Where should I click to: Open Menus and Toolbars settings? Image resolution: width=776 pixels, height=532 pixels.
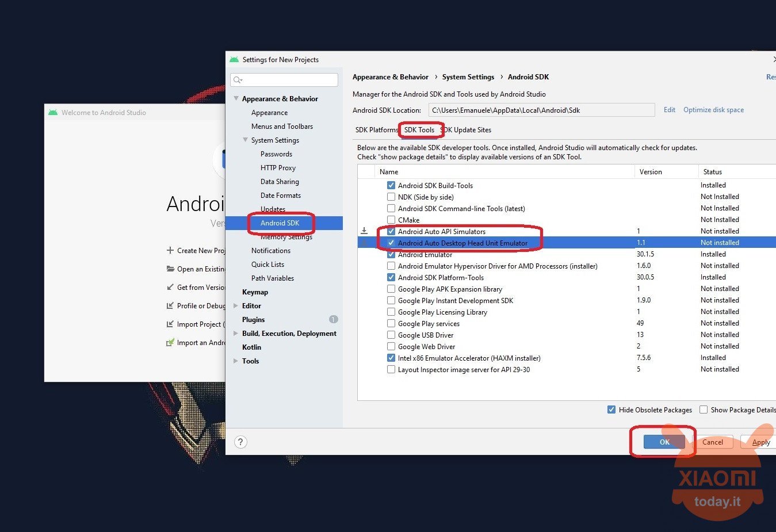point(282,126)
